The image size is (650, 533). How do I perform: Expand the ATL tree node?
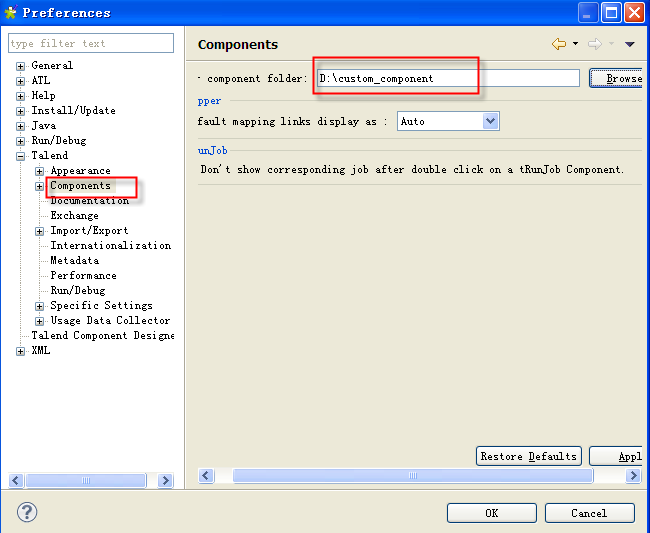coord(20,81)
